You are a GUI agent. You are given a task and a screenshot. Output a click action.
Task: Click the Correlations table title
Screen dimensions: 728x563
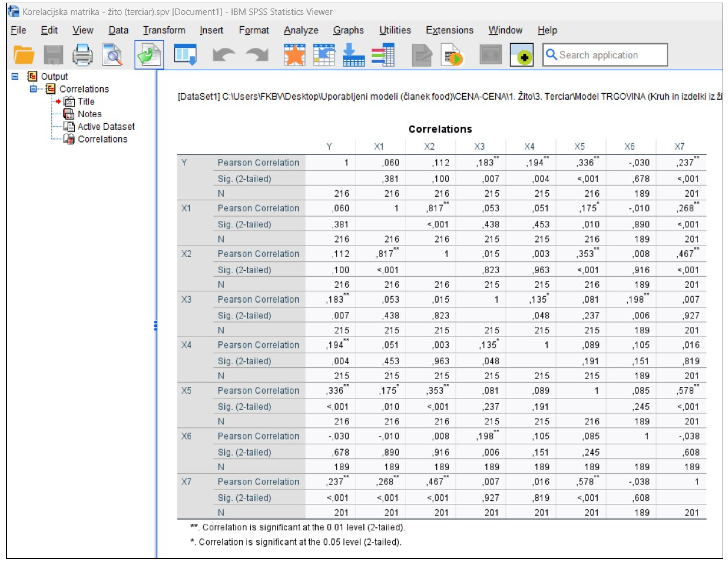440,129
